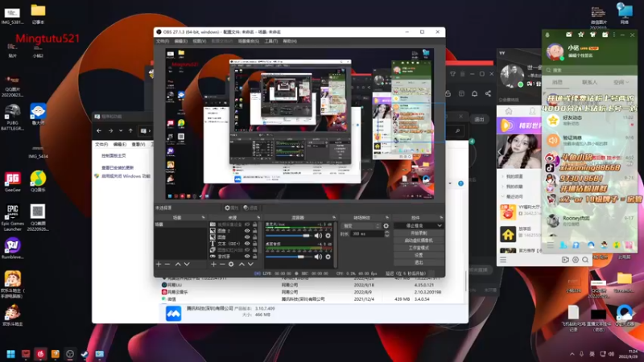
Task: Mute the second mixer track speaker icon
Action: pos(318,257)
